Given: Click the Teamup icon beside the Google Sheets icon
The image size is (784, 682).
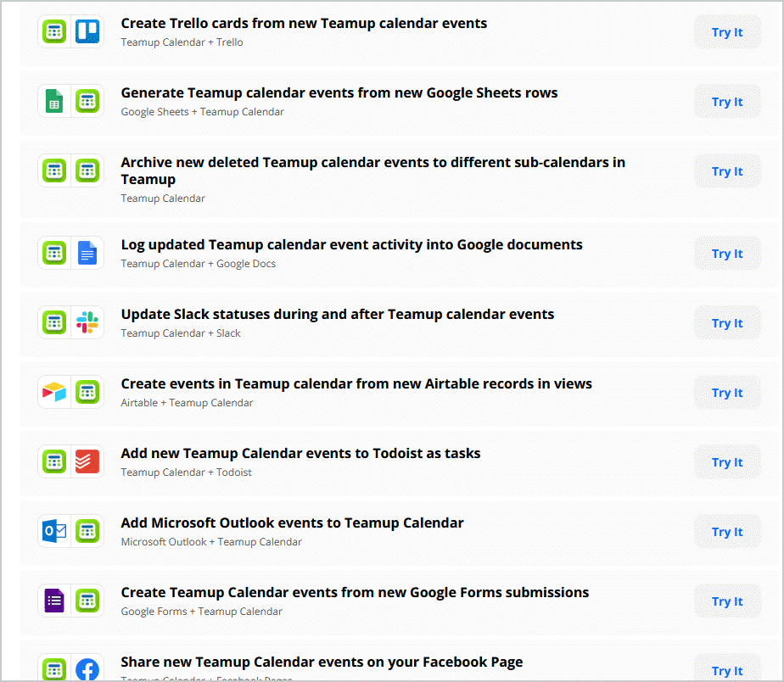Looking at the screenshot, I should [87, 101].
